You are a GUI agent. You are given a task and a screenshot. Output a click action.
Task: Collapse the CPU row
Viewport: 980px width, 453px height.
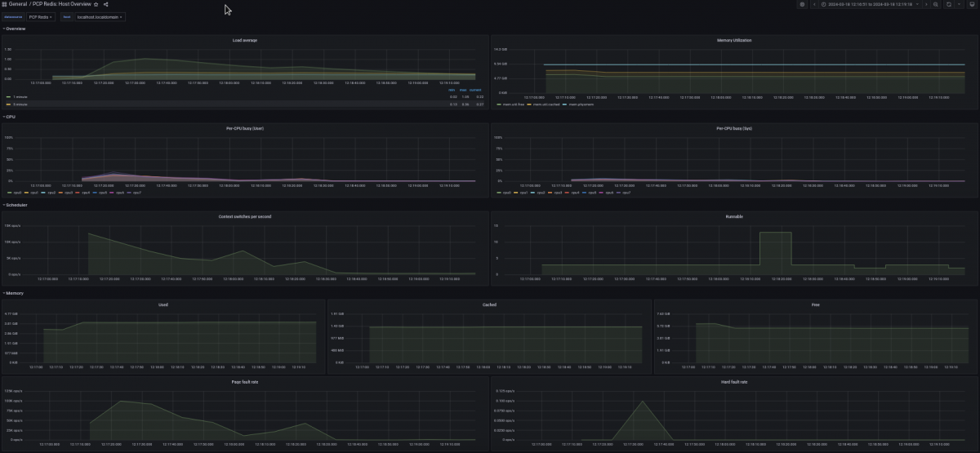coord(9,117)
